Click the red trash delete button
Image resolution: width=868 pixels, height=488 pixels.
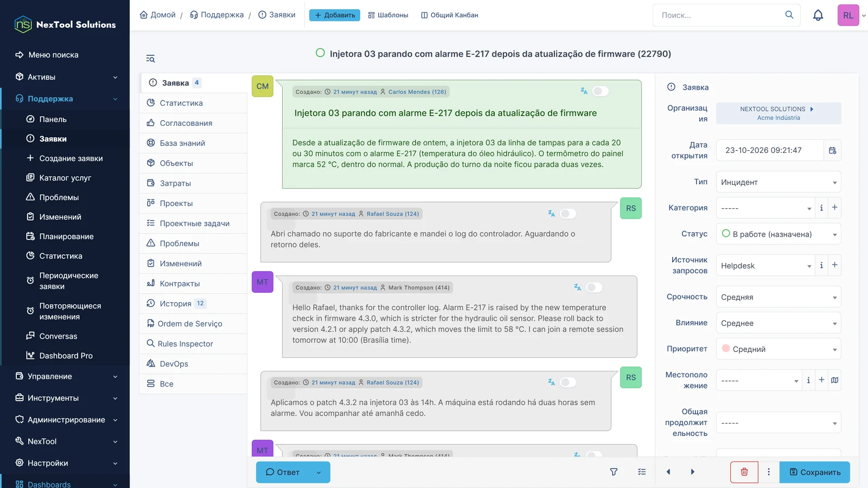[744, 472]
